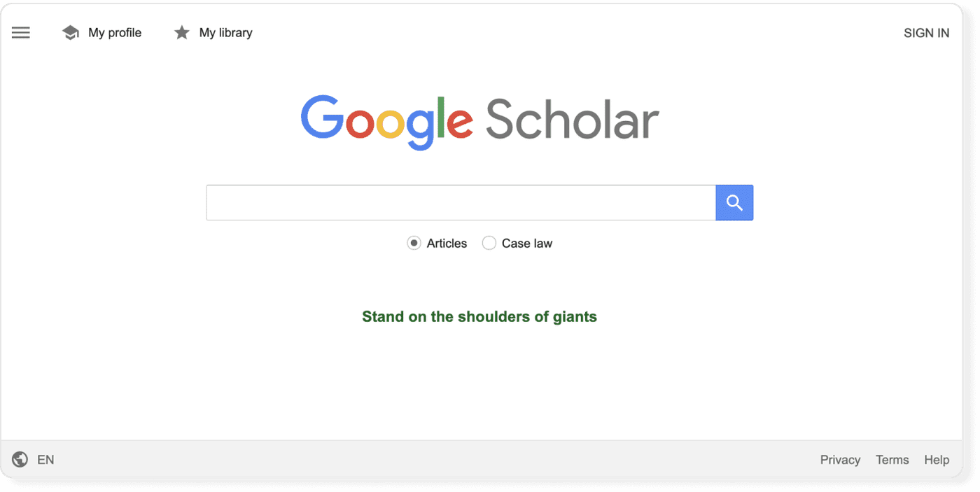Open the Privacy page
Viewport: 980px width, 492px height.
(840, 459)
